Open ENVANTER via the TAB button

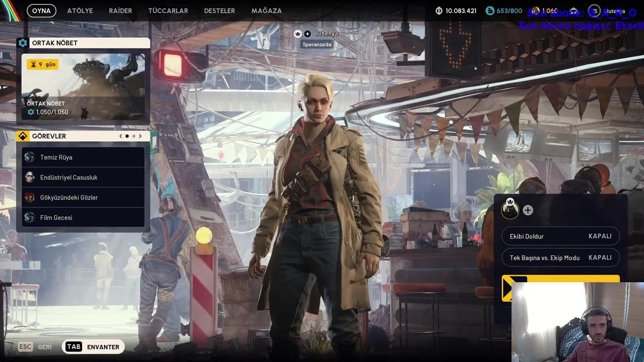point(93,347)
